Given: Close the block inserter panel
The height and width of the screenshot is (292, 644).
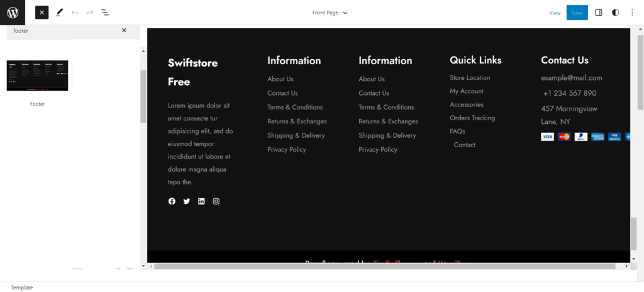Looking at the screenshot, I should pyautogui.click(x=42, y=13).
